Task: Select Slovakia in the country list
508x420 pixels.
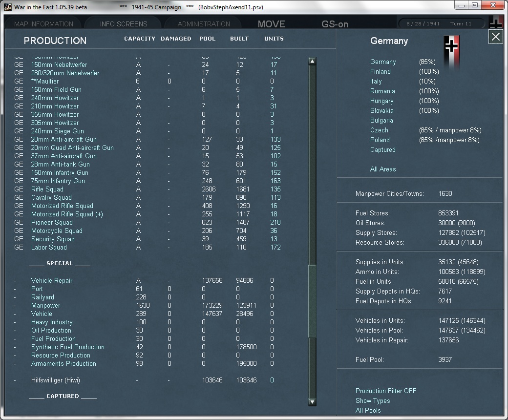Action: (381, 110)
